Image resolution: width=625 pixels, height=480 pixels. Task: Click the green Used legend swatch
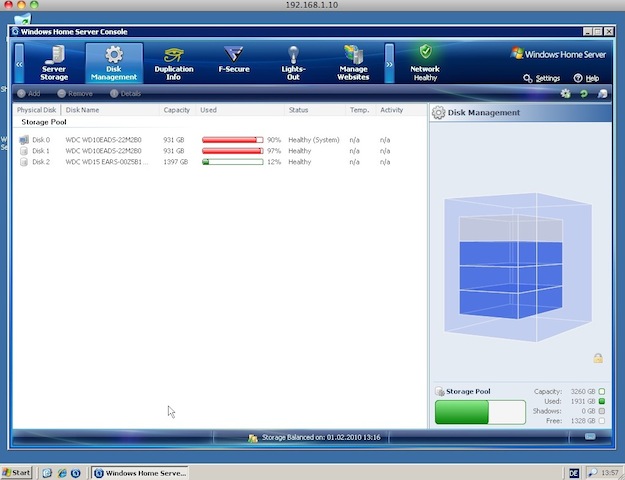click(602, 401)
